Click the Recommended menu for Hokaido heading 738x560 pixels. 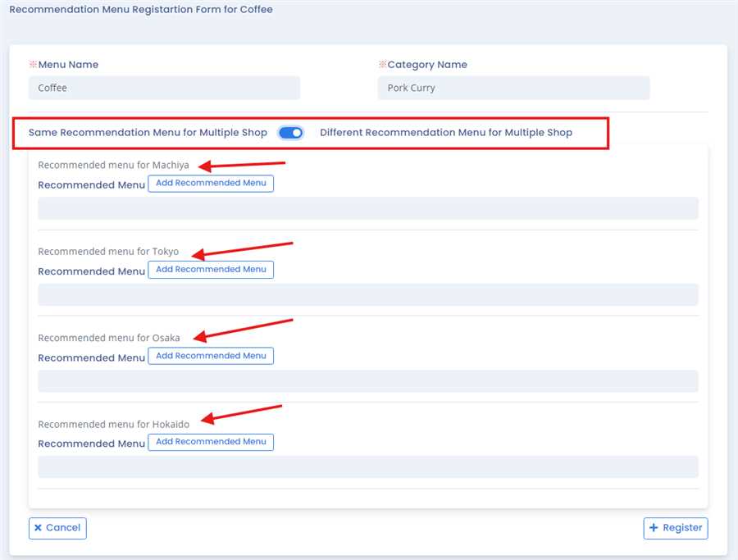pyautogui.click(x=113, y=424)
